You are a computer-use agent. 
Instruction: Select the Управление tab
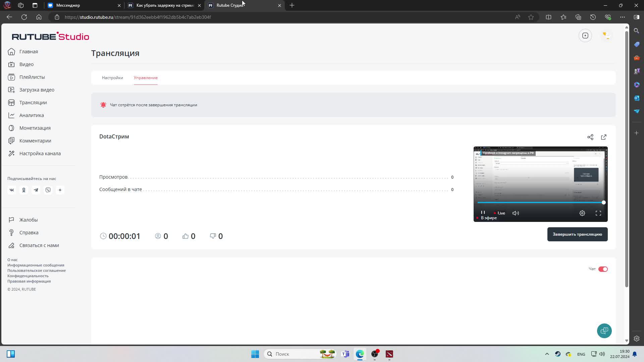coord(146,78)
